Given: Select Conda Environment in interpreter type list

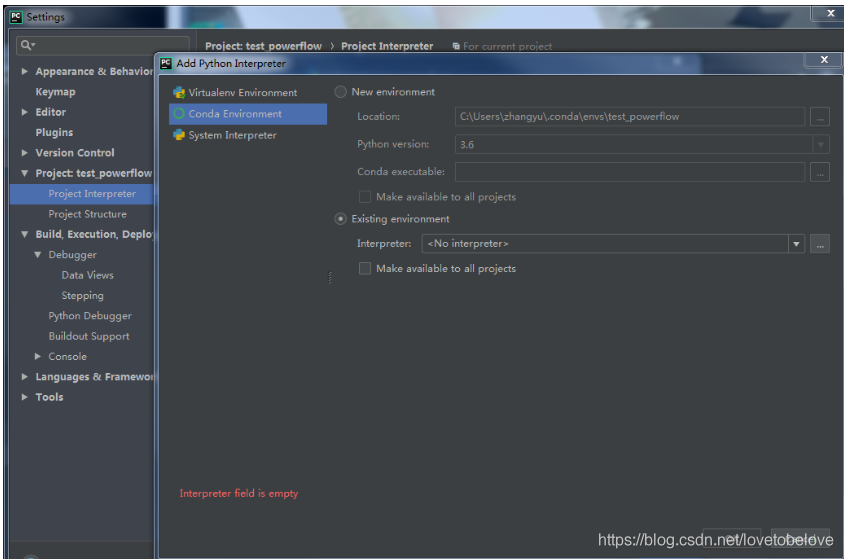Looking at the screenshot, I should tap(248, 114).
